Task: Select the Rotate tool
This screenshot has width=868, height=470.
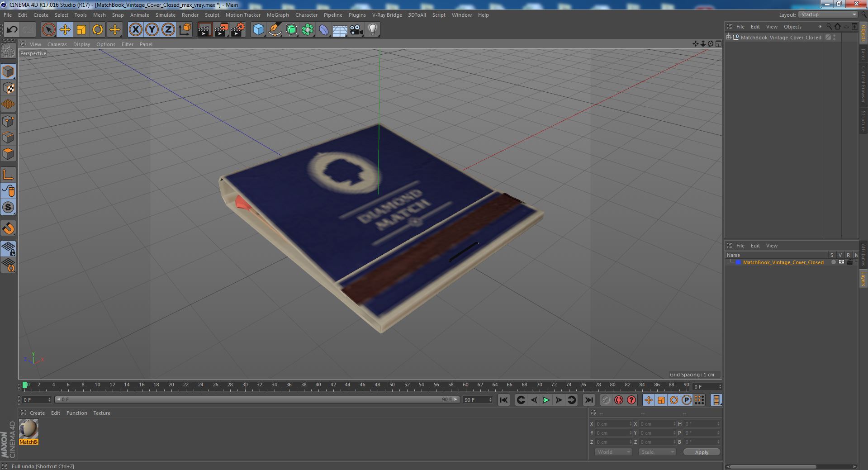Action: tap(98, 30)
